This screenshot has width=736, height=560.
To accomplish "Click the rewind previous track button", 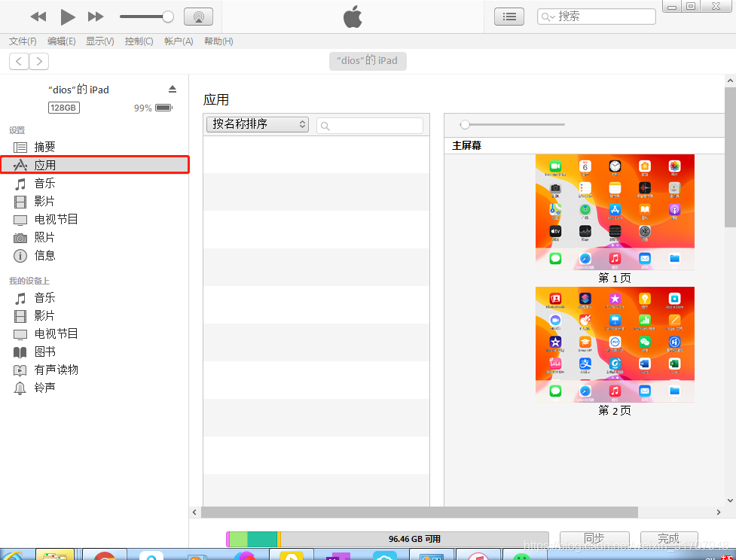I will [38, 17].
